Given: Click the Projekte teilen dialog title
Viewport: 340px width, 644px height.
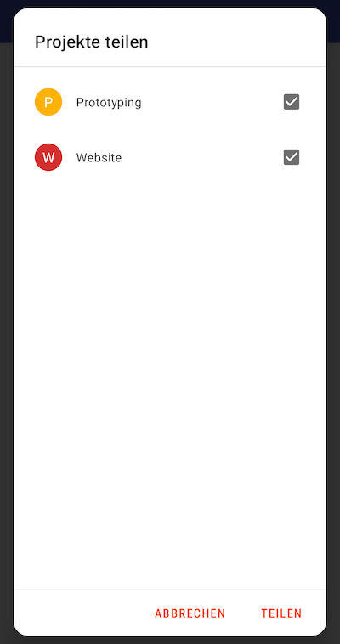Looking at the screenshot, I should (91, 42).
